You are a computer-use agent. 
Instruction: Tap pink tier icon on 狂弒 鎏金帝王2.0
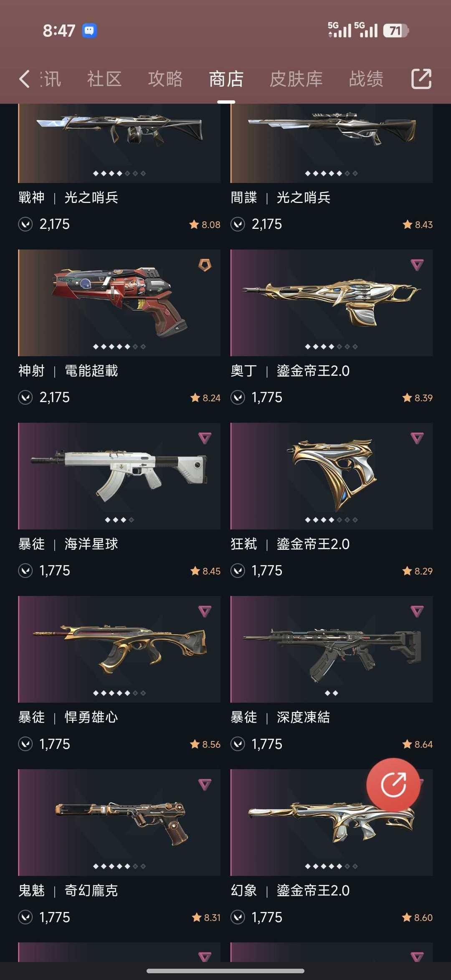pyautogui.click(x=417, y=438)
